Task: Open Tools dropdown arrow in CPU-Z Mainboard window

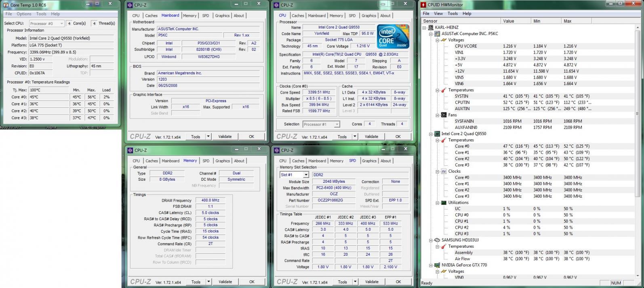Action: tap(208, 136)
